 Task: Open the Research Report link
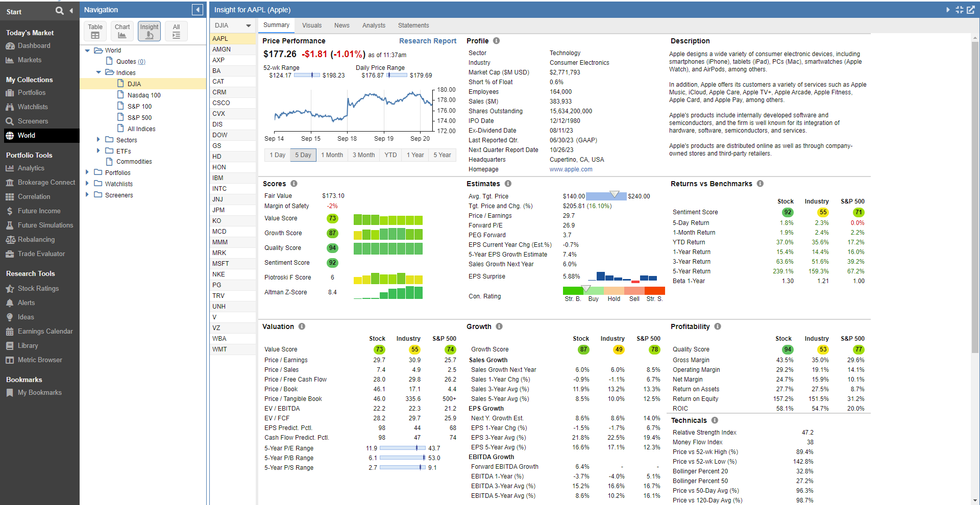(428, 41)
